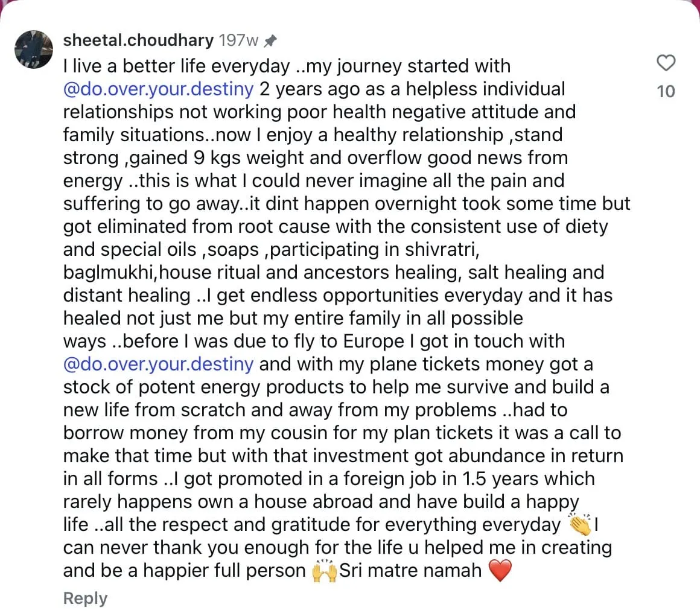Click the 197w timestamp
Image resolution: width=700 pixels, height=613 pixels.
click(239, 40)
